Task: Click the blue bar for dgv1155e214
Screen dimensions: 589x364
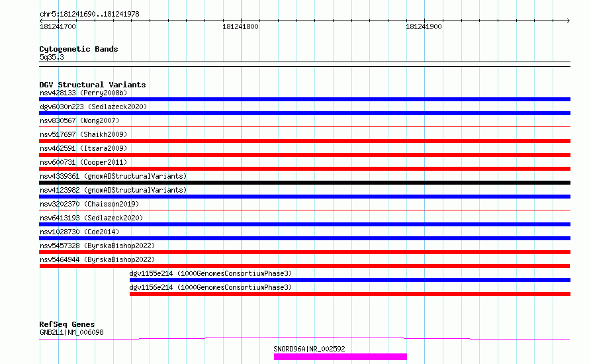Action: (350, 280)
